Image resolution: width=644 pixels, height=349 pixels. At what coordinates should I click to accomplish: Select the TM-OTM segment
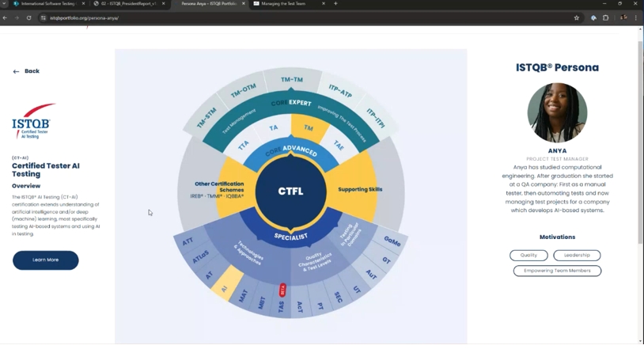pos(243,90)
